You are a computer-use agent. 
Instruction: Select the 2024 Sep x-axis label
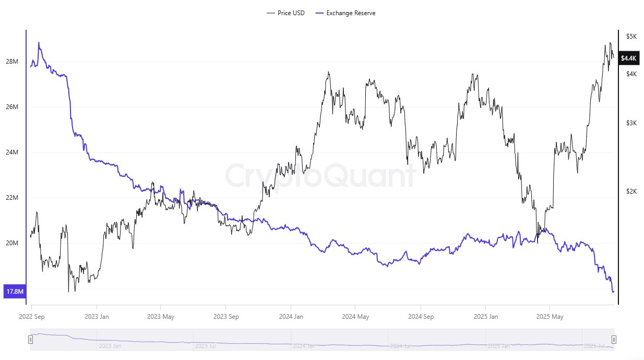[421, 316]
